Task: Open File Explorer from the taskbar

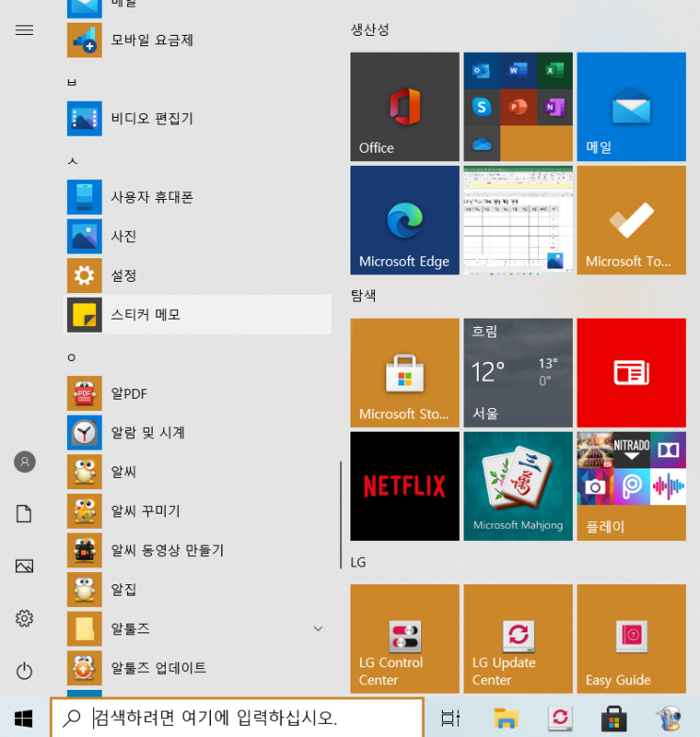Action: [506, 718]
